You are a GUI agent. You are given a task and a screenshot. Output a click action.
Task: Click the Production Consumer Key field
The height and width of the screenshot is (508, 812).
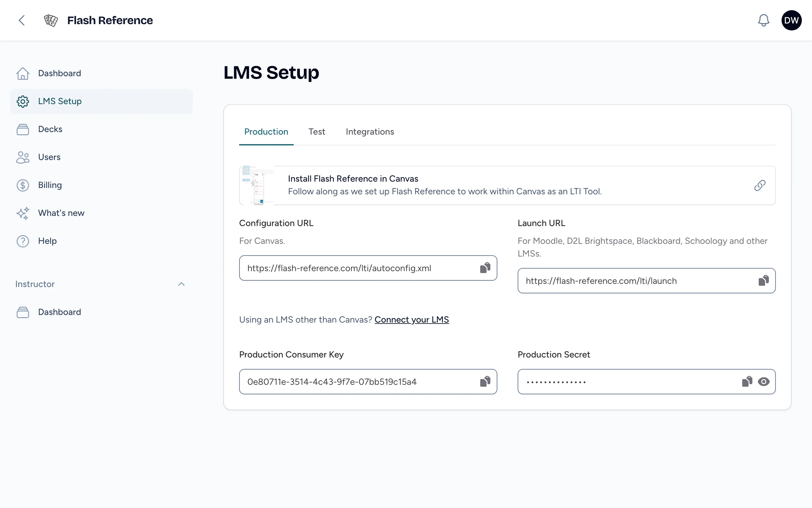click(368, 381)
